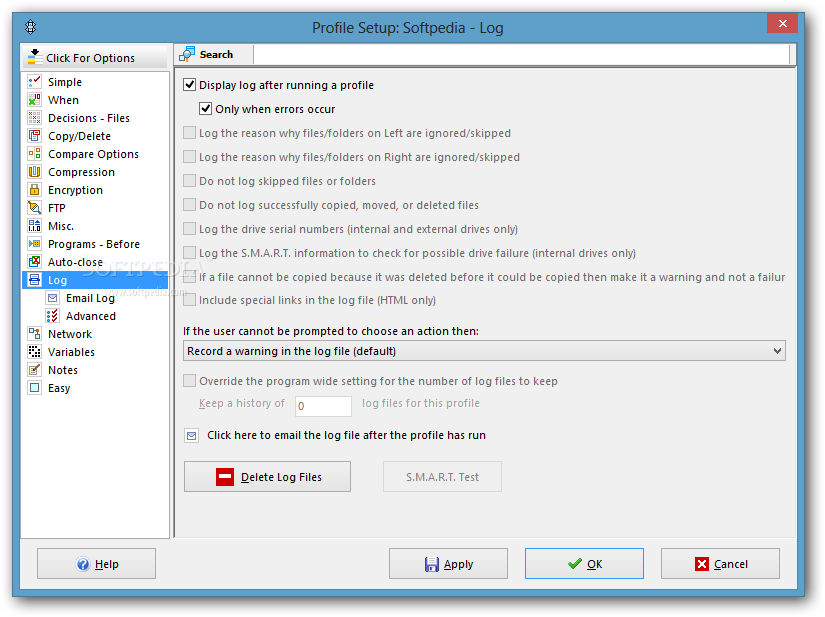The image size is (825, 617).
Task: Go to the Network section
Action: coord(70,334)
